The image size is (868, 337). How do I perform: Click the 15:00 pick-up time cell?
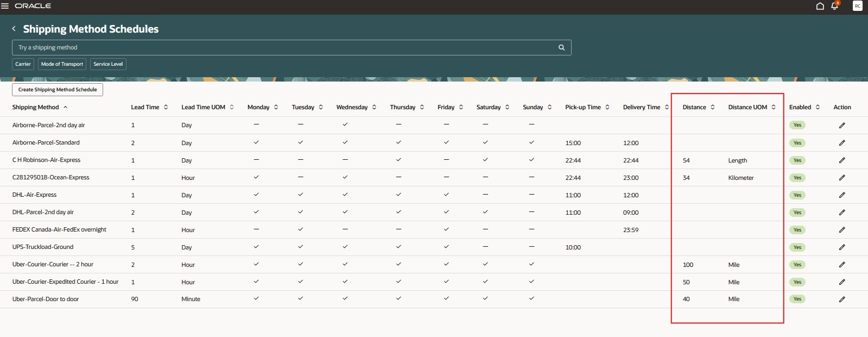[x=573, y=143]
